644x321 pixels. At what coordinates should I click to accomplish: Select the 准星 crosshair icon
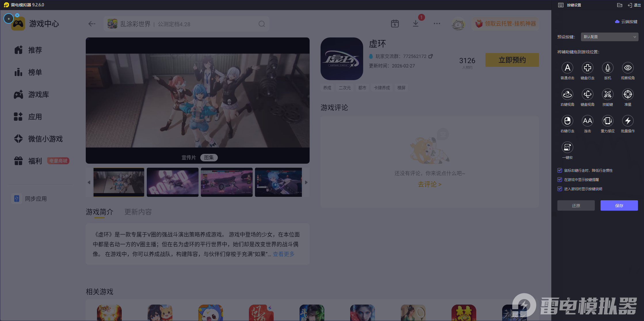[628, 95]
